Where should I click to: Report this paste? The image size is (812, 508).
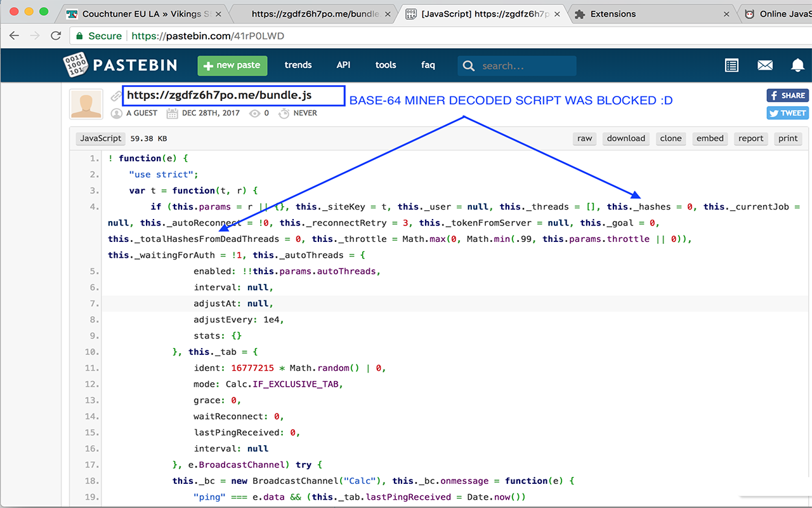(x=751, y=138)
